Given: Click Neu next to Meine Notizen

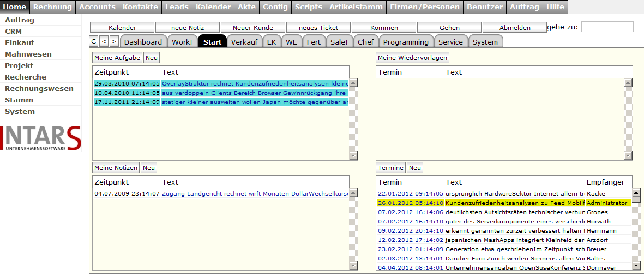Looking at the screenshot, I should tap(149, 167).
